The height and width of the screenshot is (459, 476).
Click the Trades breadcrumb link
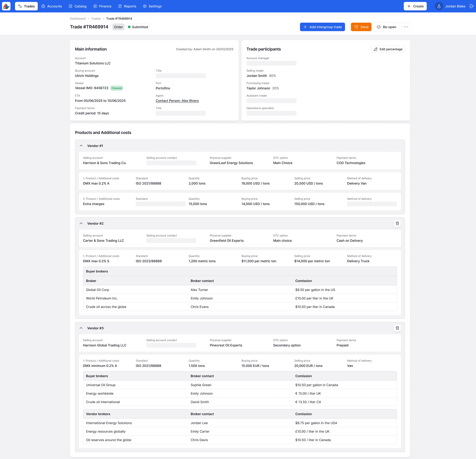[96, 19]
